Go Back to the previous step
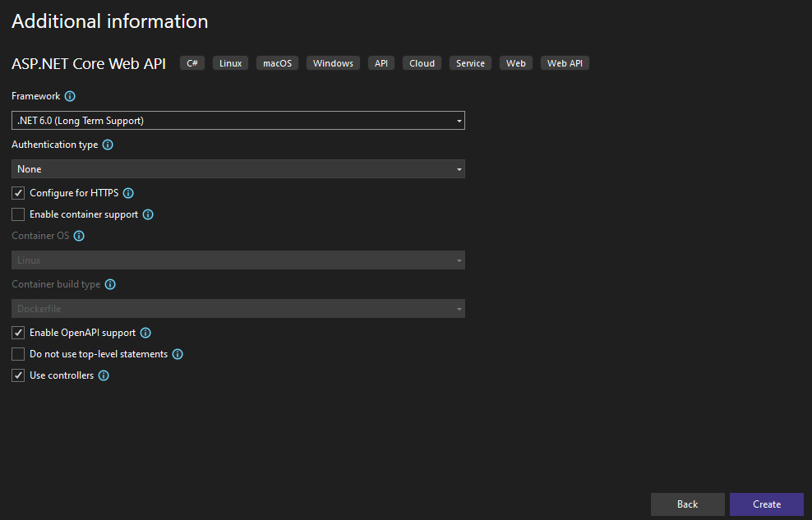Viewport: 812px width, 520px height. [x=687, y=504]
